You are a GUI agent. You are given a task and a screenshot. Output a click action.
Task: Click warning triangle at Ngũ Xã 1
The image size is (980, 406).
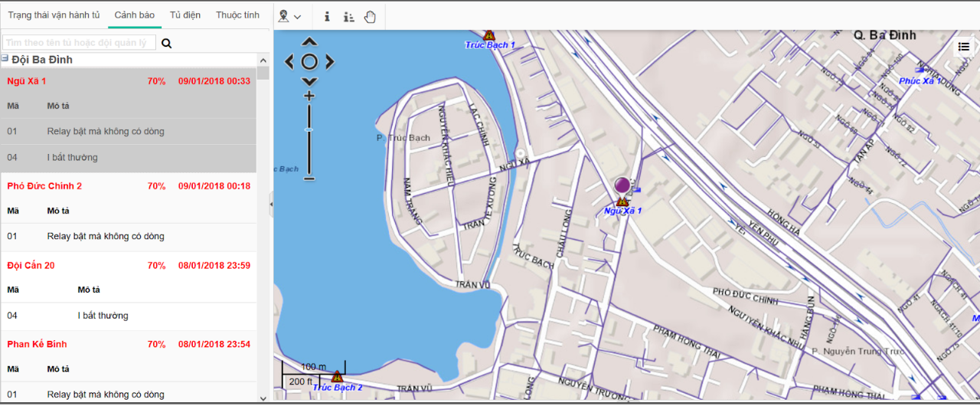click(622, 201)
